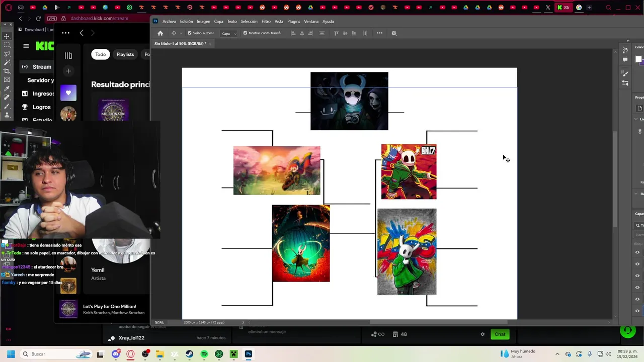
Task: Click the green Chat button
Action: (x=500, y=334)
